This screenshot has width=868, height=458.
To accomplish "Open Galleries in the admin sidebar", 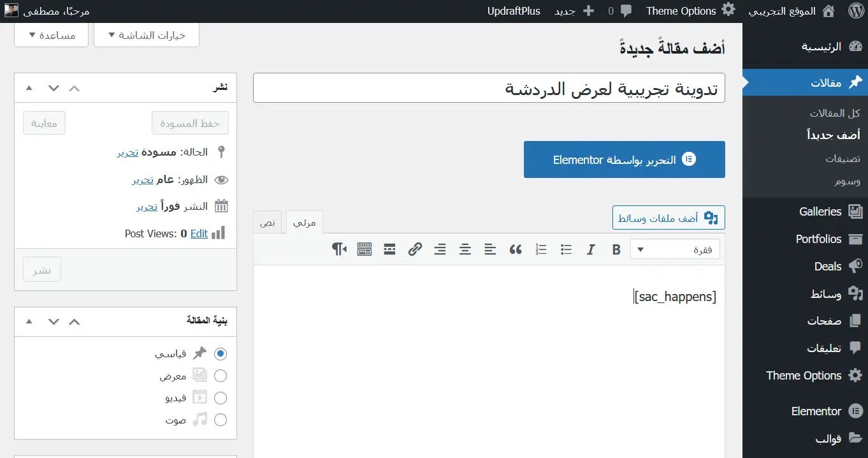I will 820,212.
